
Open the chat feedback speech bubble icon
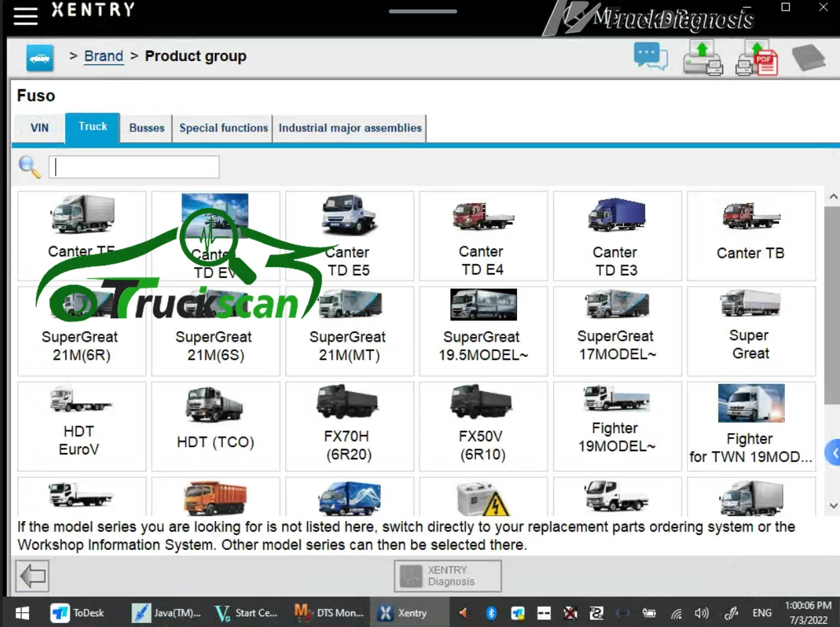tap(651, 56)
